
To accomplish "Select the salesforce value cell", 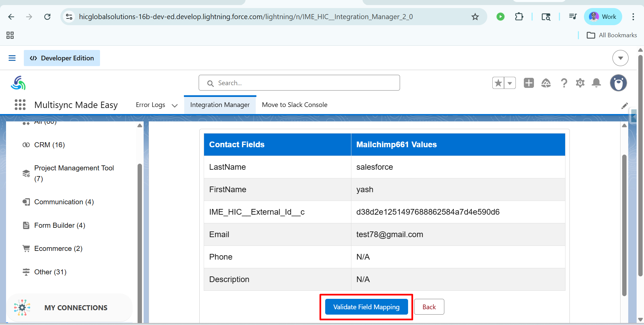I will coord(458,167).
